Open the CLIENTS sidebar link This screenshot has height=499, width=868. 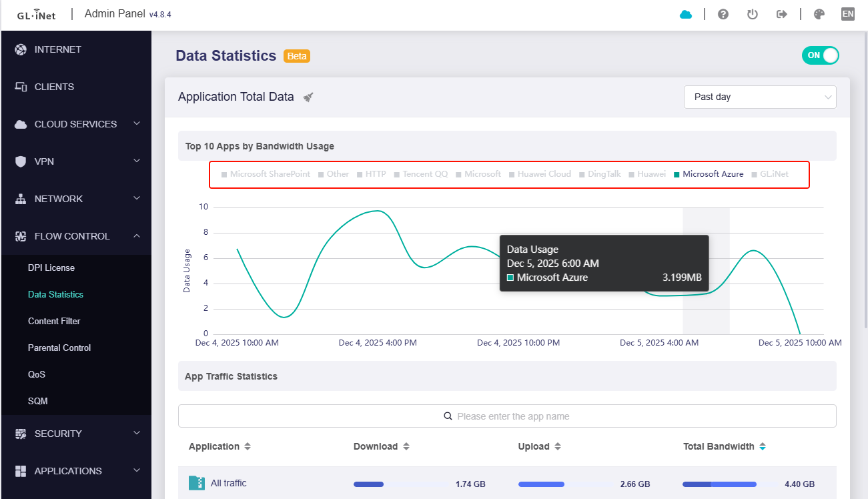point(54,87)
